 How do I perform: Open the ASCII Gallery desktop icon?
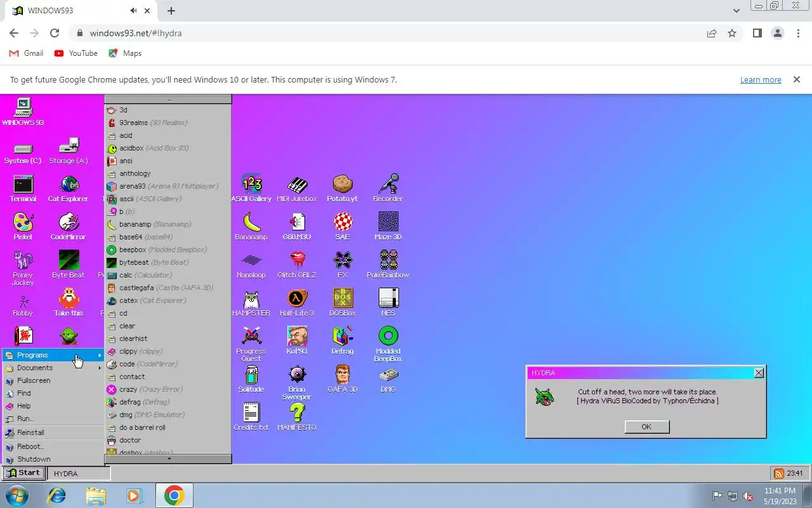pos(252,189)
